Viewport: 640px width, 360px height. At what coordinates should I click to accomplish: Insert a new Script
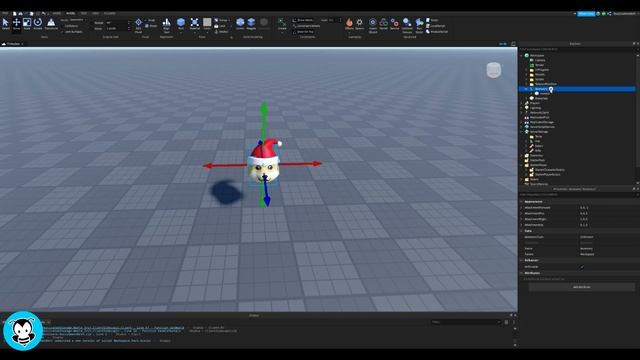(432, 20)
